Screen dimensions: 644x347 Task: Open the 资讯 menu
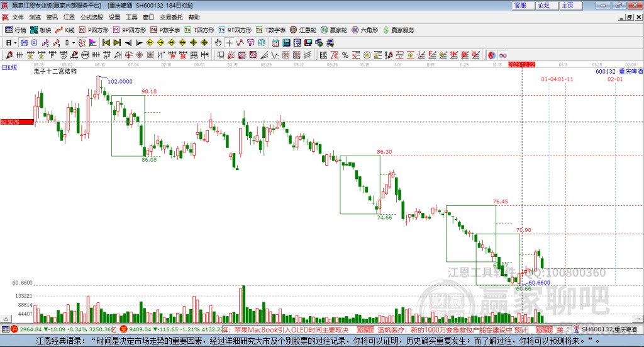52,17
